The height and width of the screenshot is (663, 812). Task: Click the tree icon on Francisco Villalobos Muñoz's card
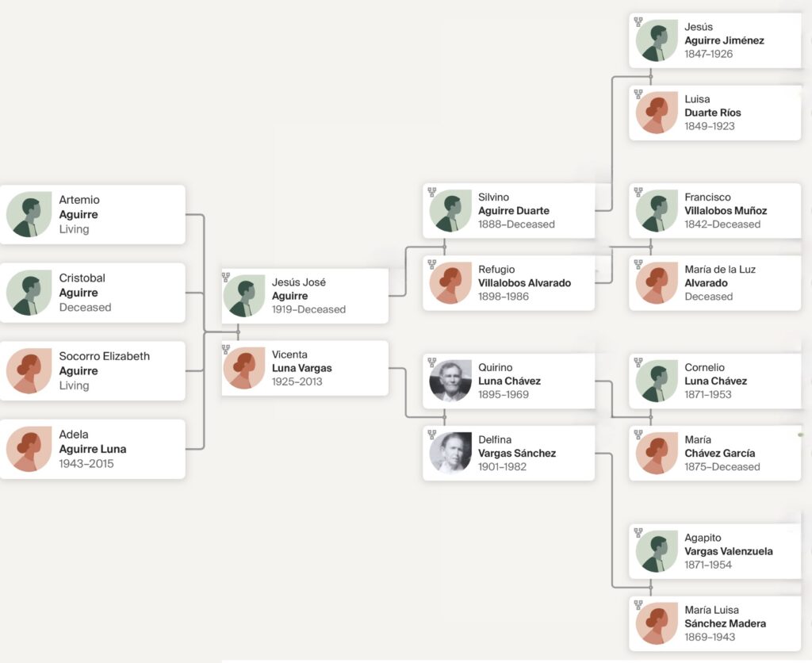638,192
